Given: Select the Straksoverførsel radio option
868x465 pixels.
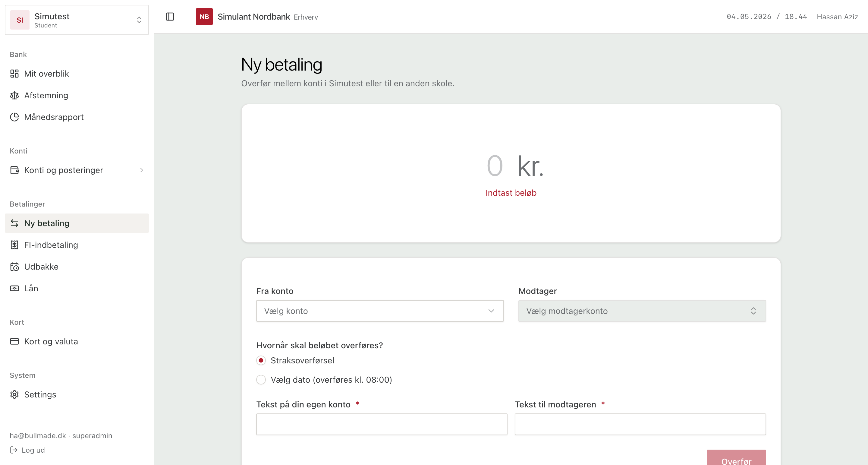Looking at the screenshot, I should 261,360.
